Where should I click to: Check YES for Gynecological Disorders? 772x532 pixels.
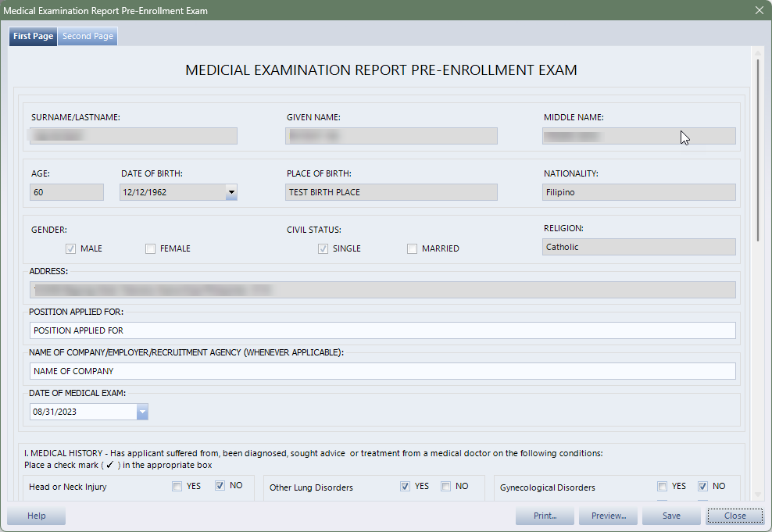coord(663,486)
